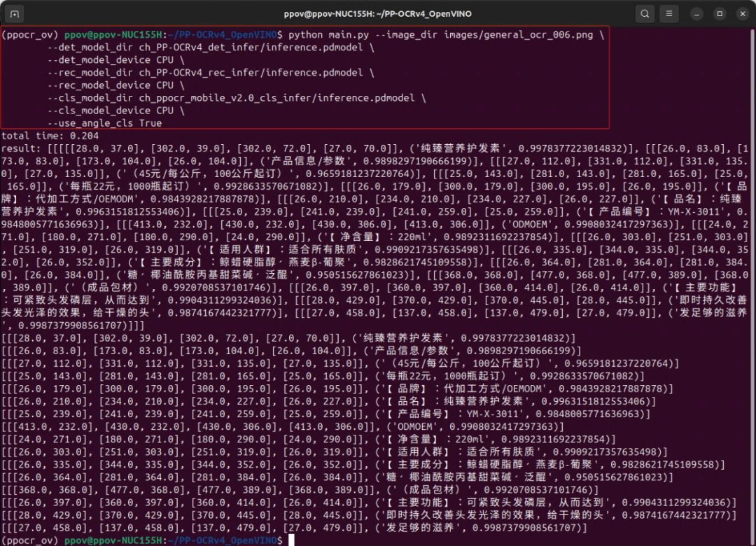Click the result: output line
756x546 pixels.
(x=21, y=148)
